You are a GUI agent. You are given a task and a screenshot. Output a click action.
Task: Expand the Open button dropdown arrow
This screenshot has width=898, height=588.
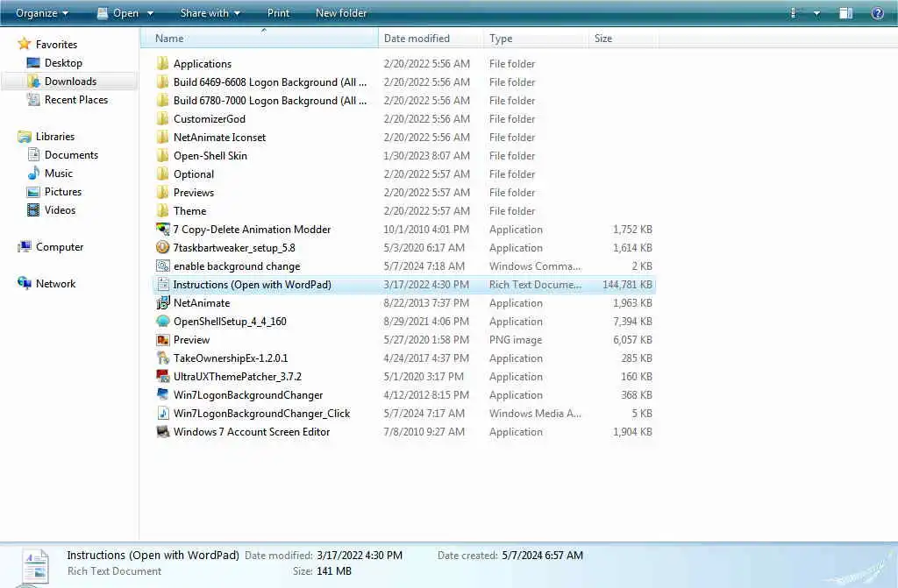[x=150, y=13]
